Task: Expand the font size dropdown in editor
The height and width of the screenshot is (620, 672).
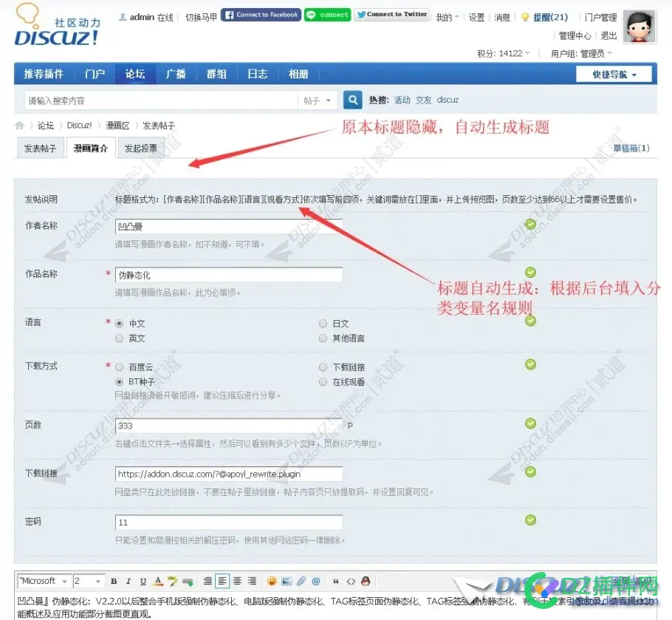Action: coord(87,581)
